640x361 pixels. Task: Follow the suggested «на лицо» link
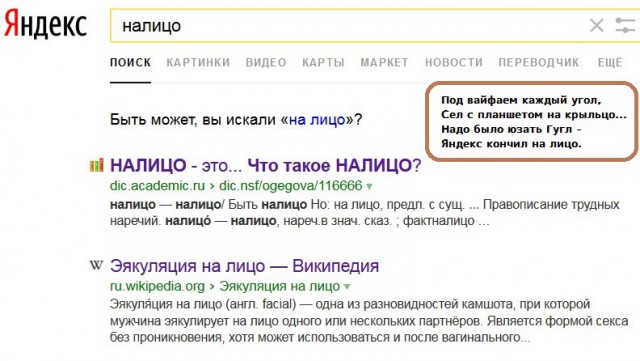(317, 120)
